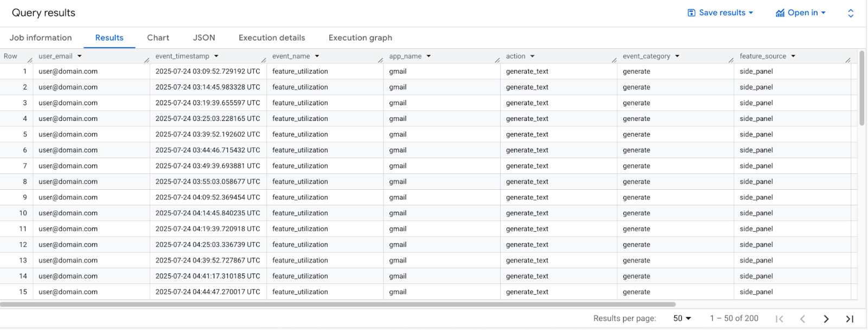Click the timestamp 2025-07-24 03:44:46.715432 UTC
Viewport: 868px width, 330px height.
(x=208, y=150)
